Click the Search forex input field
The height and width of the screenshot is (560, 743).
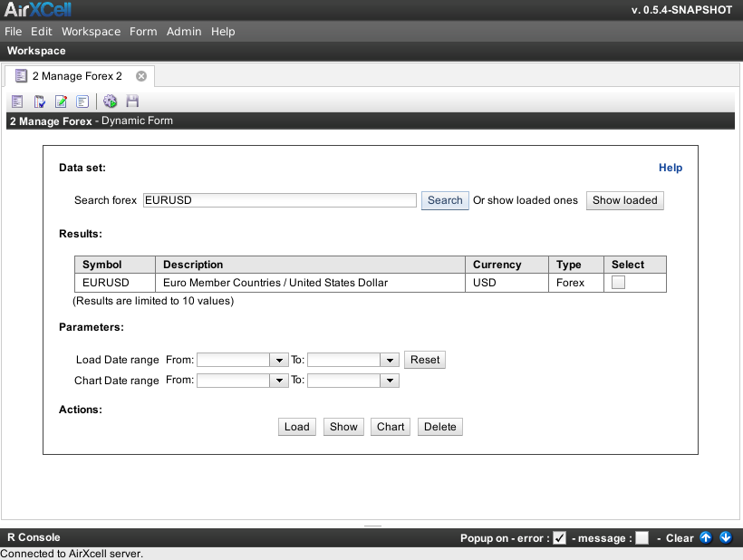point(279,200)
